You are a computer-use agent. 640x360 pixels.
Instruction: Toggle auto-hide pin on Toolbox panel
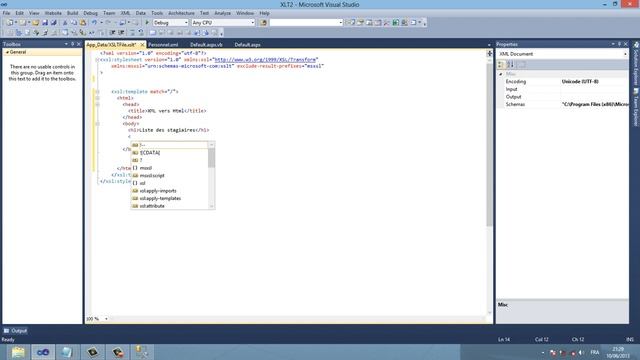point(73,44)
